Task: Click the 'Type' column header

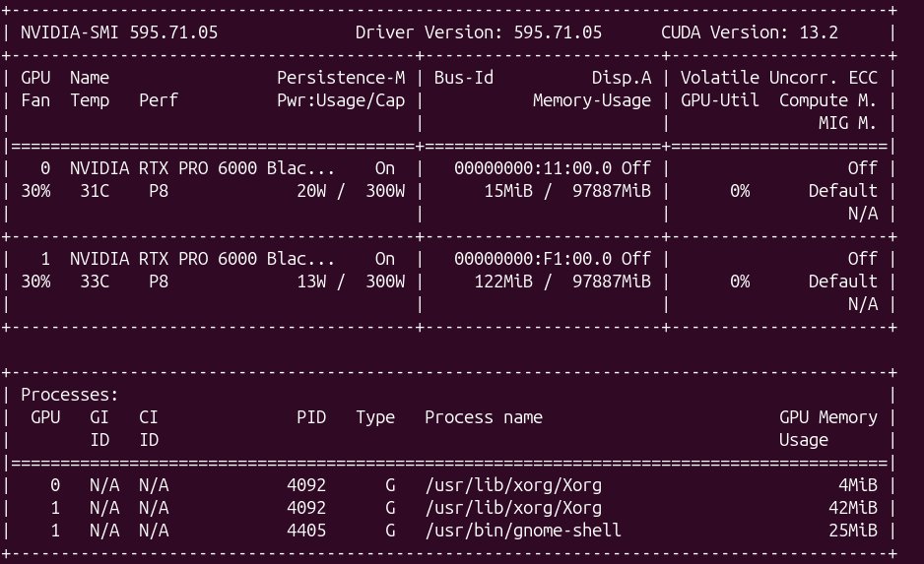Action: [375, 417]
